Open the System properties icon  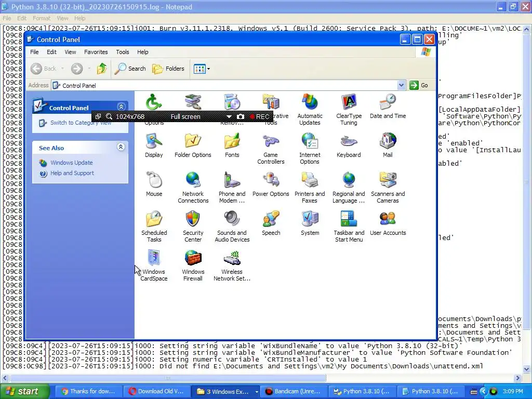(310, 223)
